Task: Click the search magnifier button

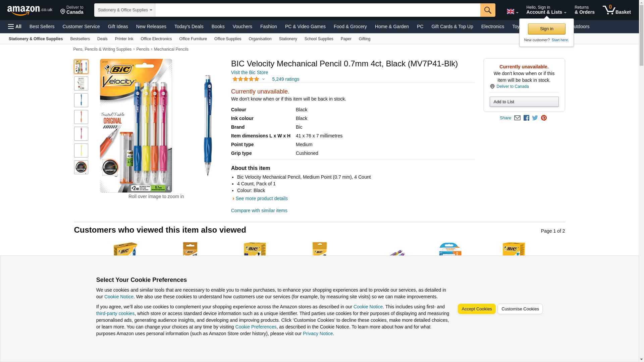Action: pos(487,10)
